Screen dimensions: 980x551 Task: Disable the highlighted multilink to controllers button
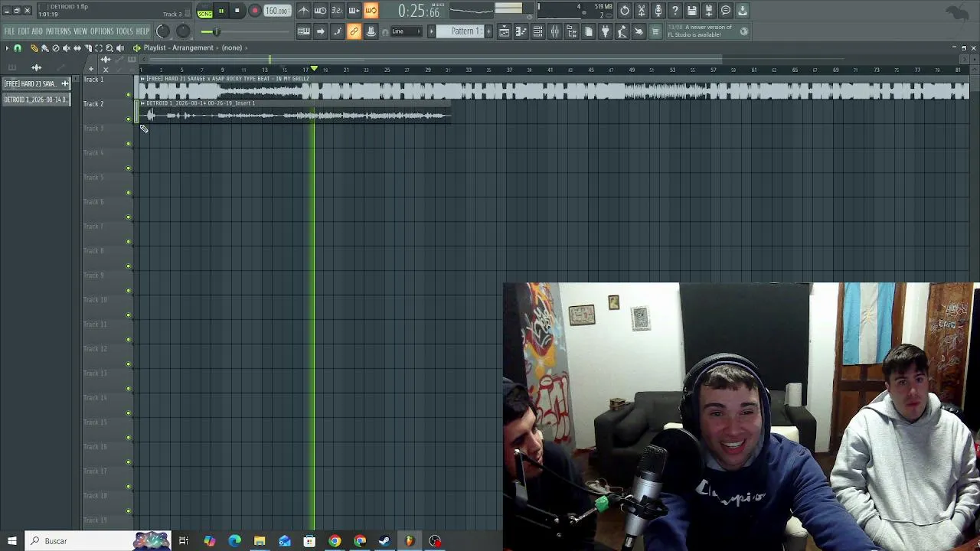(x=354, y=31)
